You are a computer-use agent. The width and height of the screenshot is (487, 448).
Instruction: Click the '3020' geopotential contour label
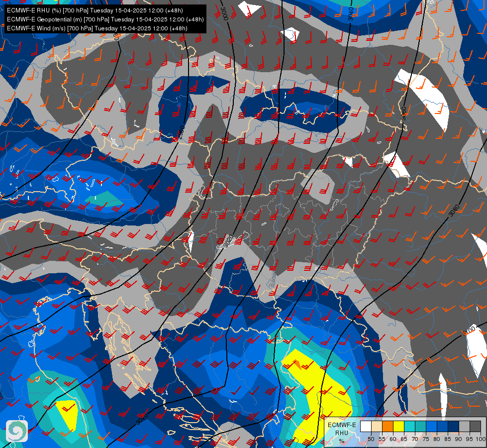[229, 241]
